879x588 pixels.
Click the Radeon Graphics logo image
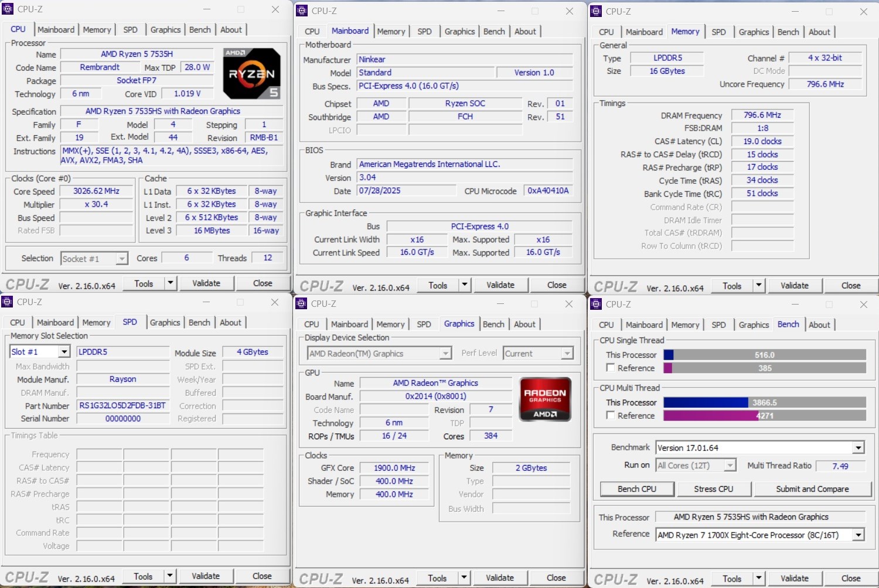click(x=544, y=399)
